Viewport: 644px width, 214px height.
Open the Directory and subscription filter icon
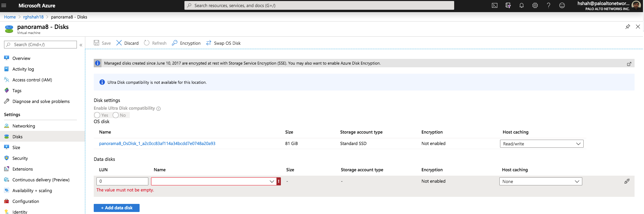(x=508, y=5)
